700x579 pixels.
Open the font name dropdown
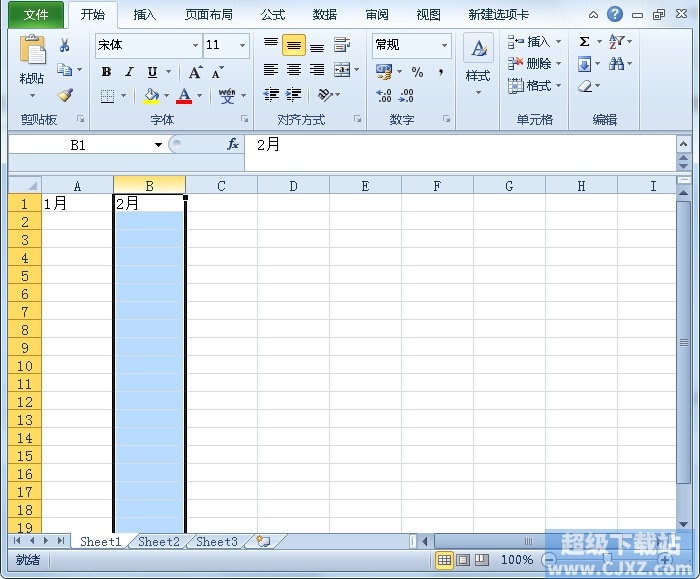point(195,45)
